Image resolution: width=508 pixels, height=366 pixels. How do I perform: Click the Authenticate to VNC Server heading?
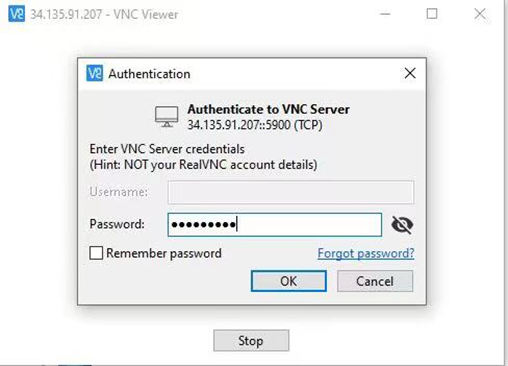tap(268, 109)
